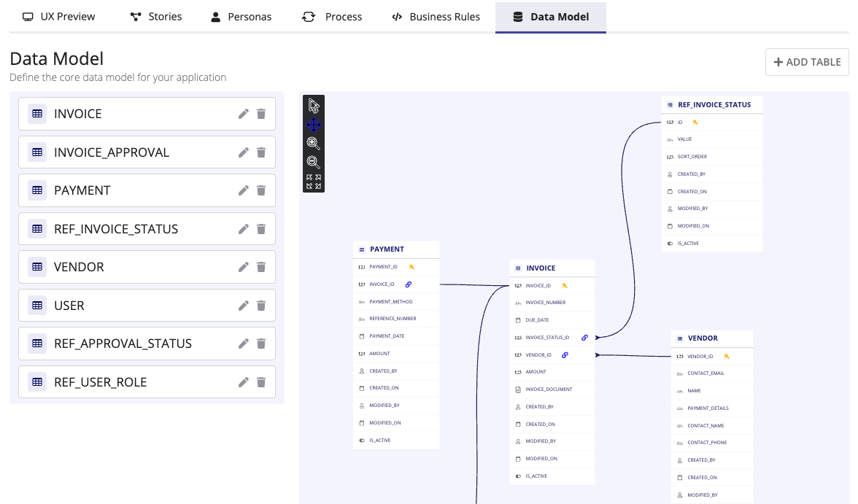The height and width of the screenshot is (504, 858).
Task: Click CONTACT_PHONE field in VENDOR table
Action: click(712, 443)
